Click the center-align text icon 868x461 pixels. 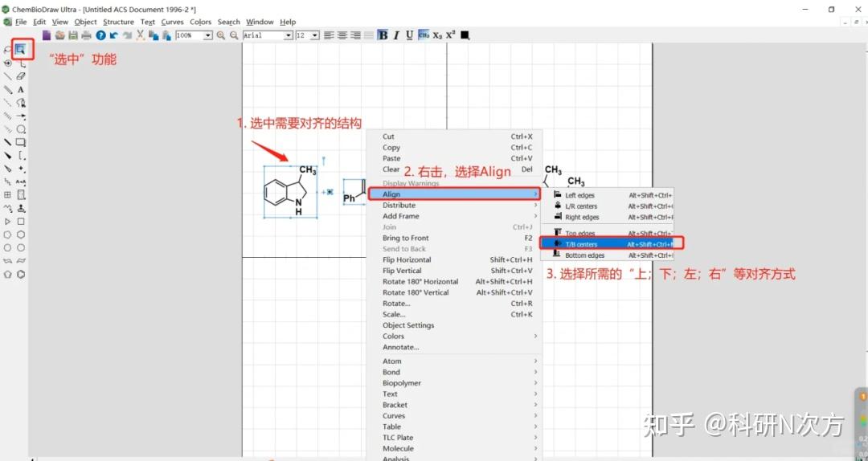point(342,35)
